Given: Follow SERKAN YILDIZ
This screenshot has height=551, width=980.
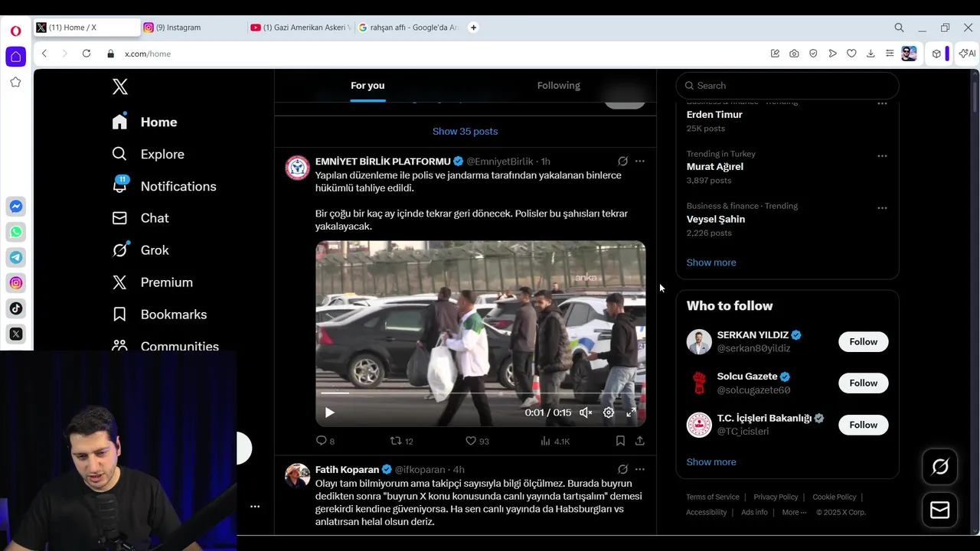Looking at the screenshot, I should [863, 342].
